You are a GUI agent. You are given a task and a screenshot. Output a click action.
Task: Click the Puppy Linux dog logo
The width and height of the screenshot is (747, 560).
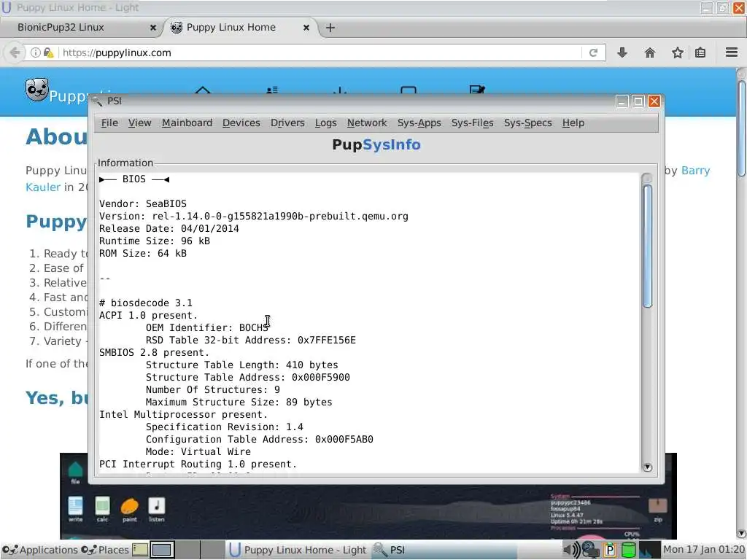click(37, 90)
